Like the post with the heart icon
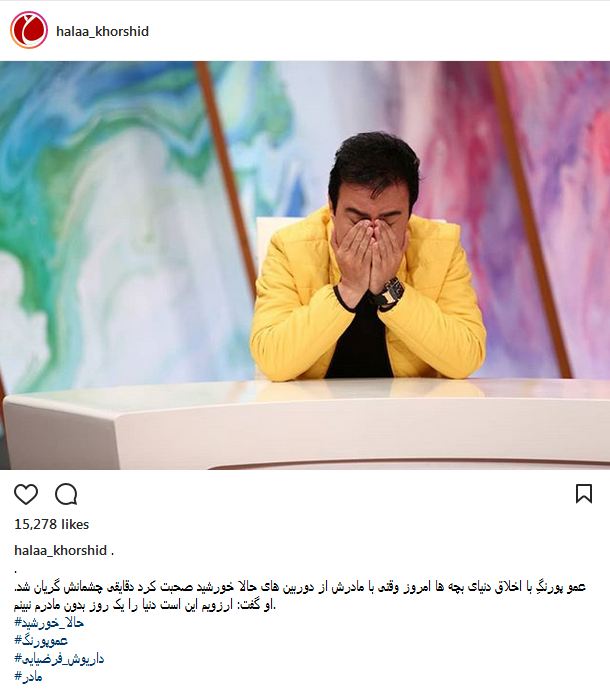Viewport: 610px width, 689px height. [26, 494]
